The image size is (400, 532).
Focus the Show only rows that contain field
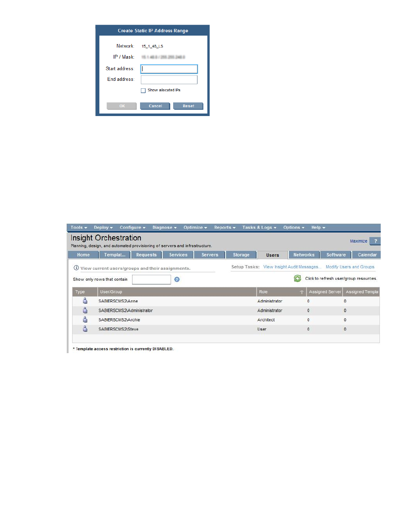coord(151,279)
